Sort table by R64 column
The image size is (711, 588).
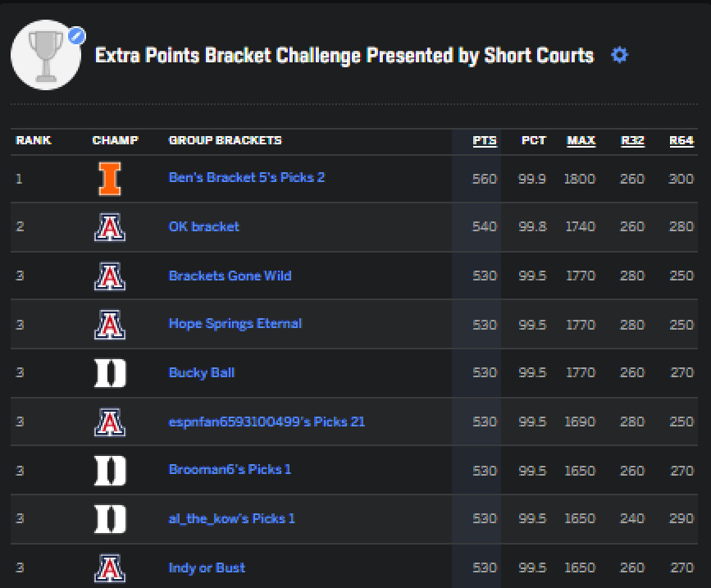(x=681, y=140)
